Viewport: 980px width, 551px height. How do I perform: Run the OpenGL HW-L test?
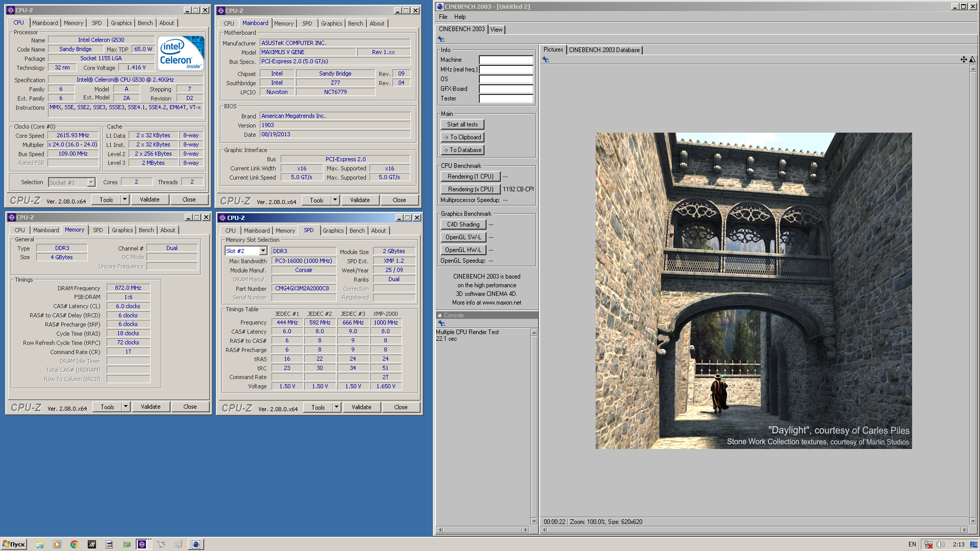pyautogui.click(x=463, y=250)
